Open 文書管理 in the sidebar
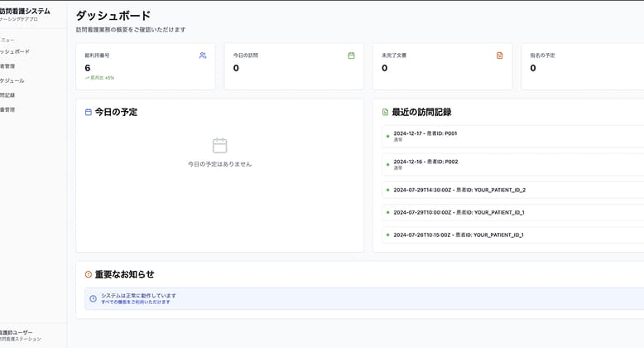Viewport: 644px width, 348px height. coord(8,109)
